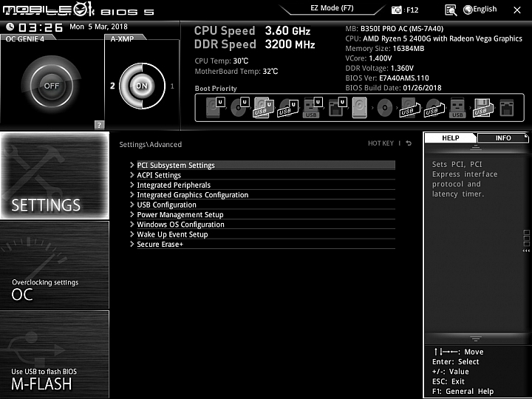Select the UEFI USB hard disk boot device
The height and width of the screenshot is (399, 532).
click(264, 108)
